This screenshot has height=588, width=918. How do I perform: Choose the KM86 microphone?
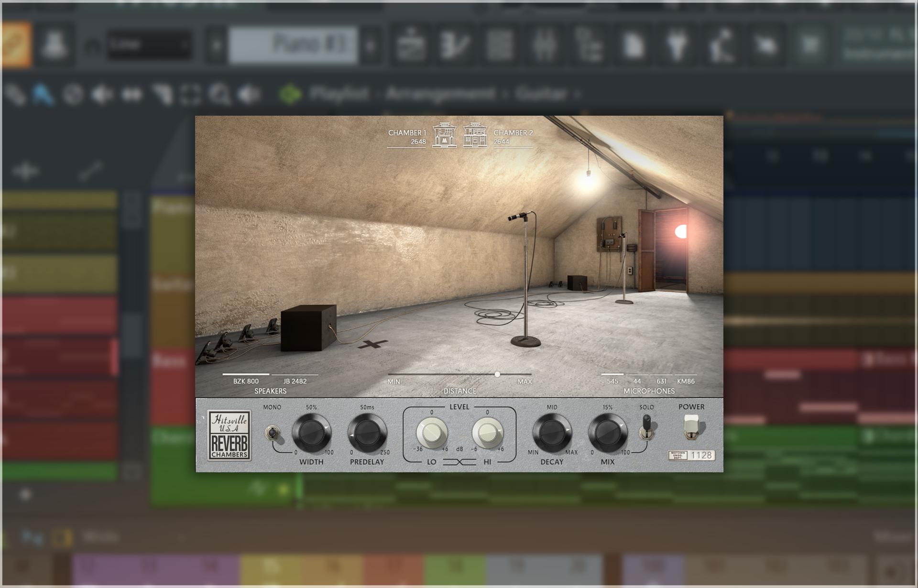[x=686, y=381]
